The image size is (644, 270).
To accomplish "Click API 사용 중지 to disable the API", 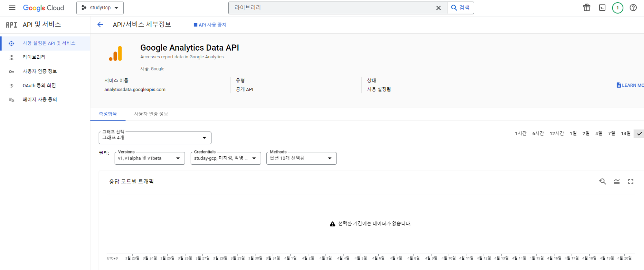I will click(210, 25).
